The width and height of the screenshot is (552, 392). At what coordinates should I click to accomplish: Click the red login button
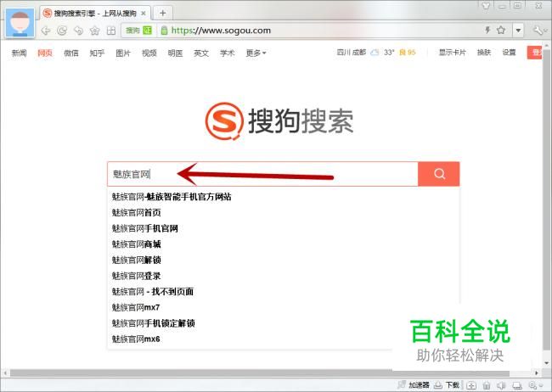click(534, 53)
